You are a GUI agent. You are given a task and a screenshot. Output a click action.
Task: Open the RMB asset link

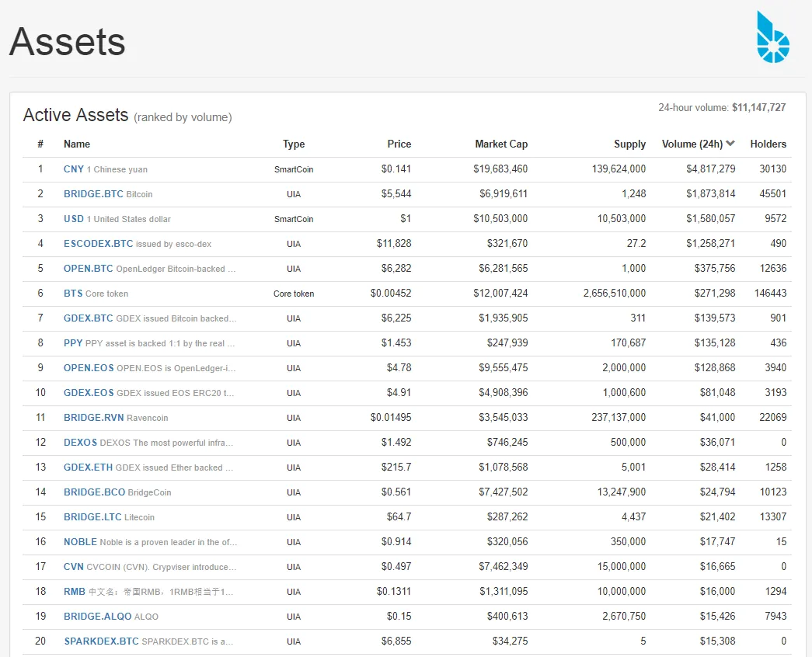[75, 591]
